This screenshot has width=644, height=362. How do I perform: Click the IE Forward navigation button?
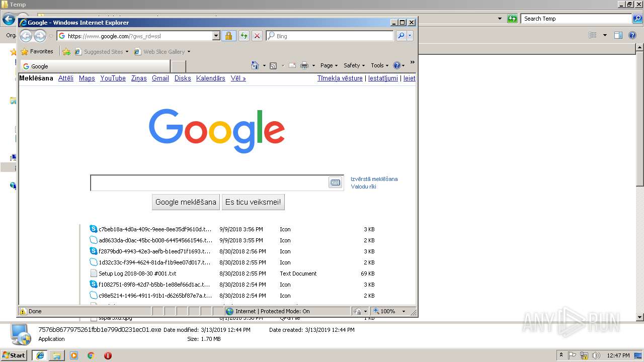click(x=40, y=36)
